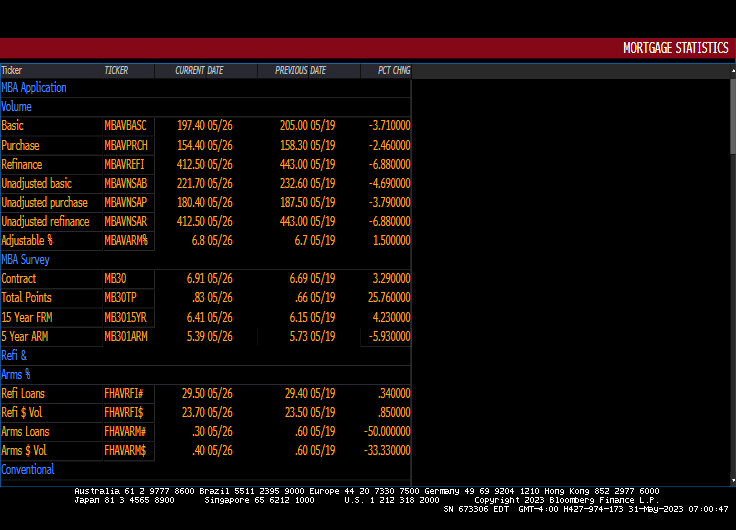This screenshot has width=736, height=530.
Task: Select the Adjustable % row label
Action: tap(27, 241)
